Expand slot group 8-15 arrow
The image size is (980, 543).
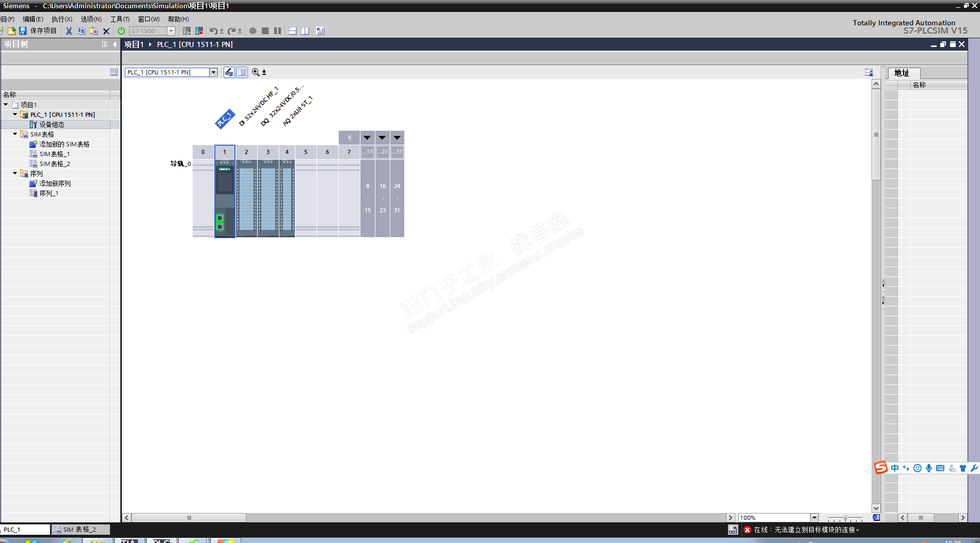point(367,137)
